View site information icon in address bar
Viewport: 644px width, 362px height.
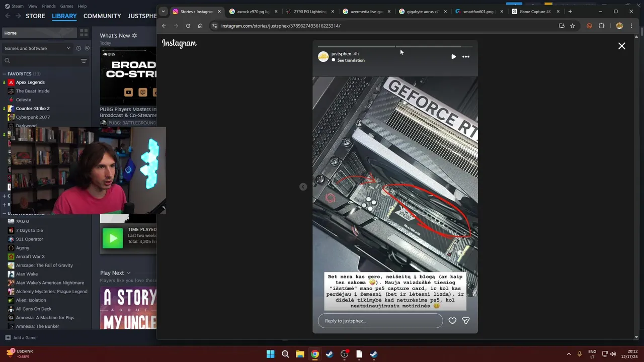click(214, 26)
